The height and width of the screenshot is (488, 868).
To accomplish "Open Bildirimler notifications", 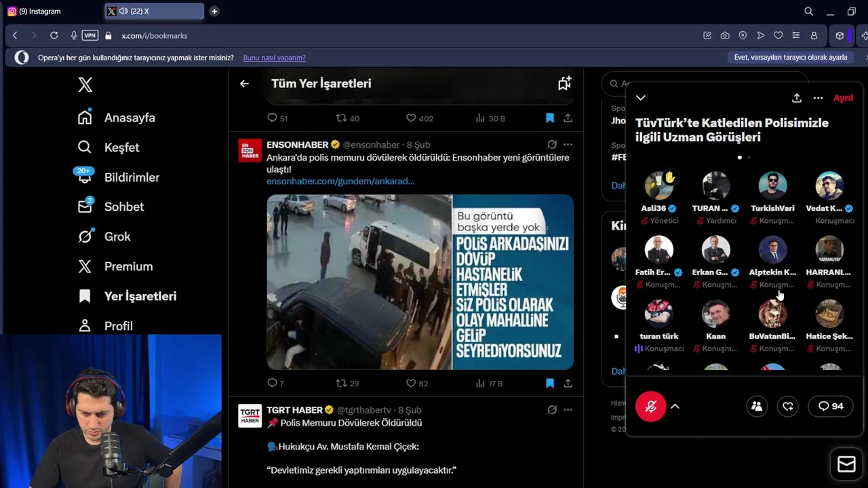I will tap(118, 177).
